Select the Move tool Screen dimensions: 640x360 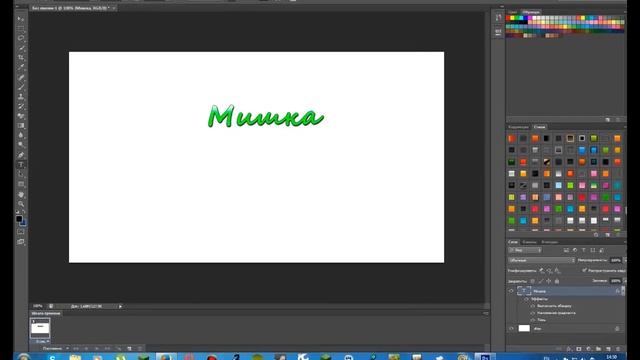click(21, 19)
